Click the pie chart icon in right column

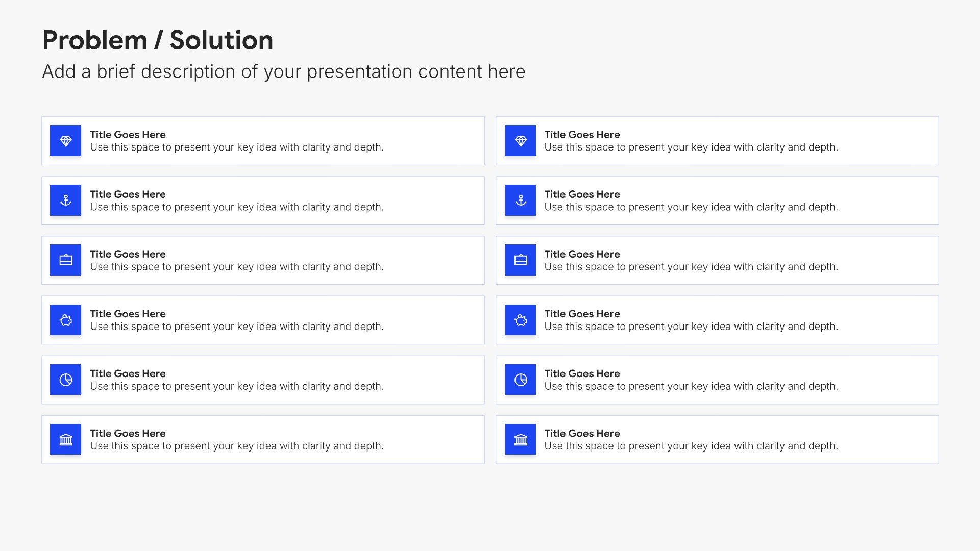(520, 380)
